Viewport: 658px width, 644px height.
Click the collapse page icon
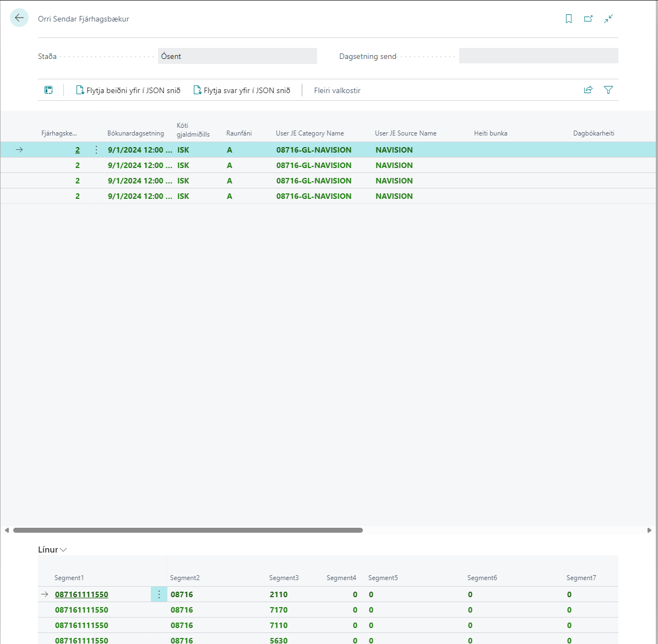point(608,19)
